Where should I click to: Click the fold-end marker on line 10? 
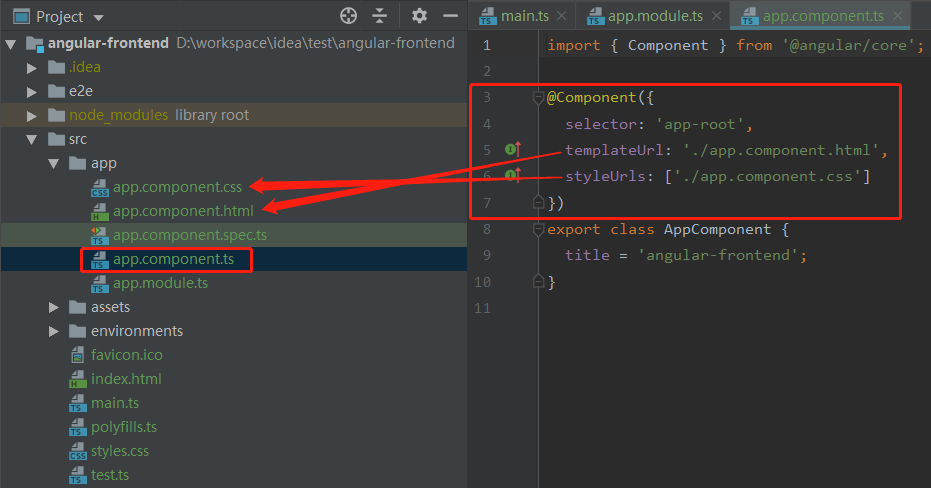pos(539,281)
